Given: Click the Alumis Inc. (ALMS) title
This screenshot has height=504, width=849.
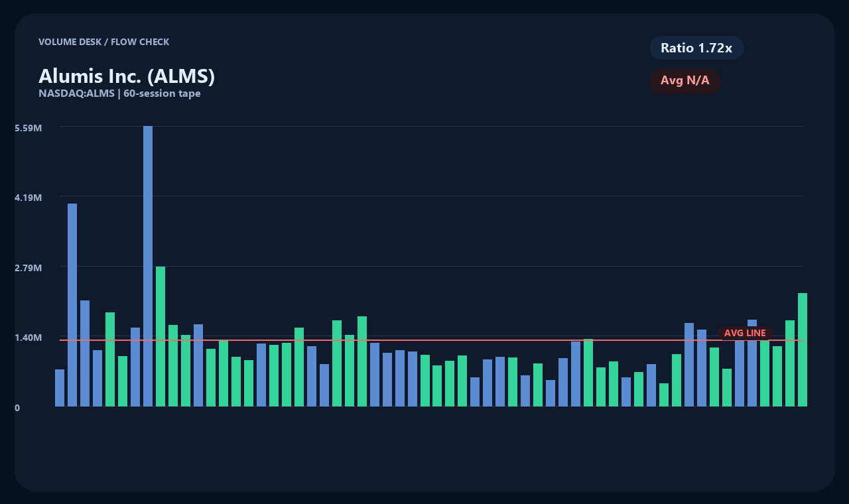Looking at the screenshot, I should coord(127,76).
